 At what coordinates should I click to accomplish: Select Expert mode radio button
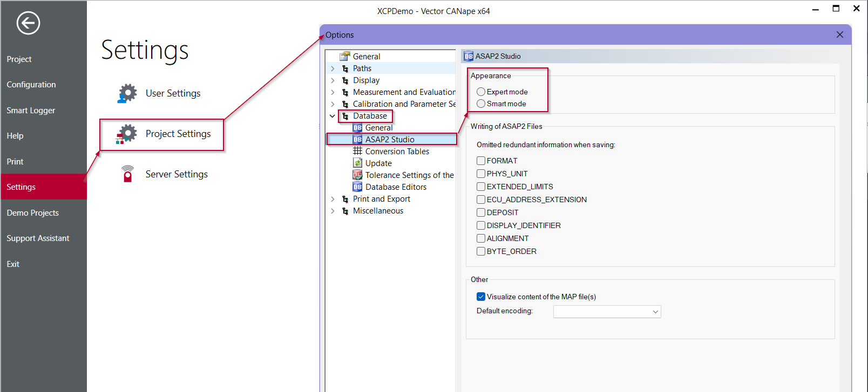pyautogui.click(x=481, y=92)
